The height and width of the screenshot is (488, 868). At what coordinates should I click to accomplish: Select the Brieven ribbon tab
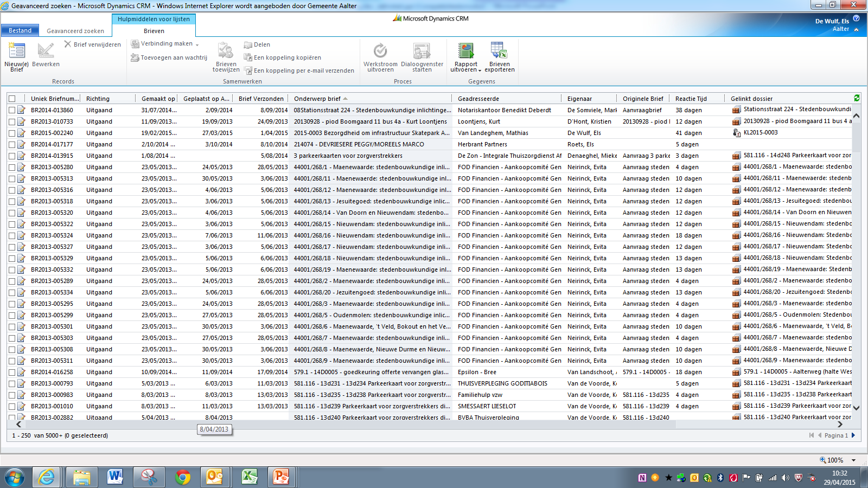pos(154,31)
